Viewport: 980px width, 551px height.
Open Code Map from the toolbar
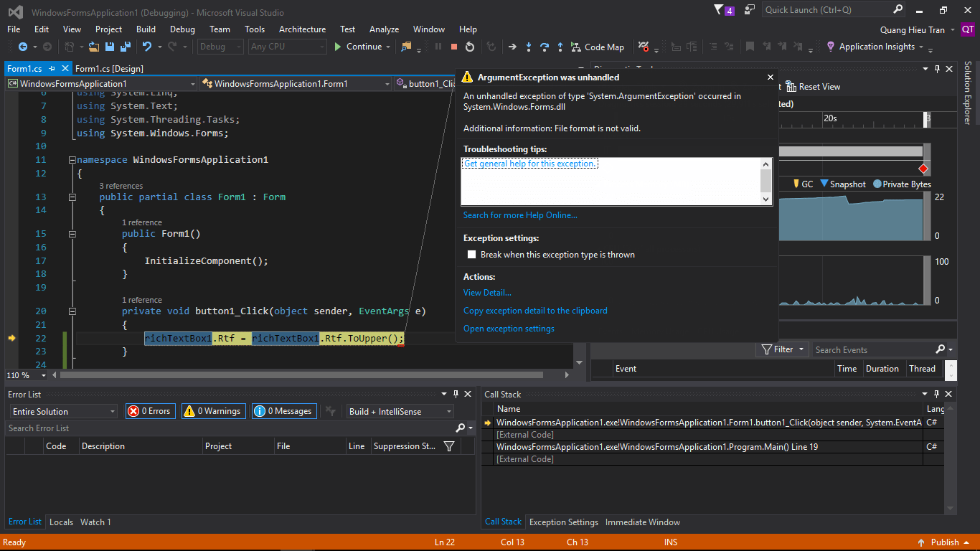[x=598, y=47]
